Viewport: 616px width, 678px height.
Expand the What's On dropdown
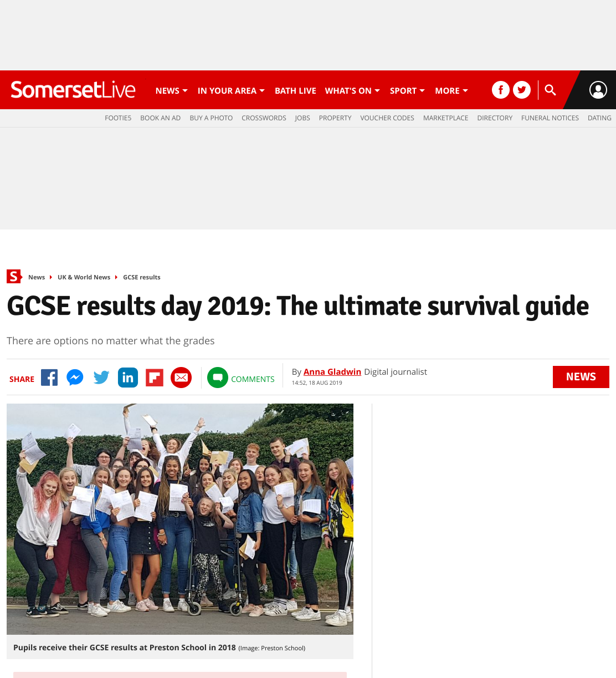point(352,90)
